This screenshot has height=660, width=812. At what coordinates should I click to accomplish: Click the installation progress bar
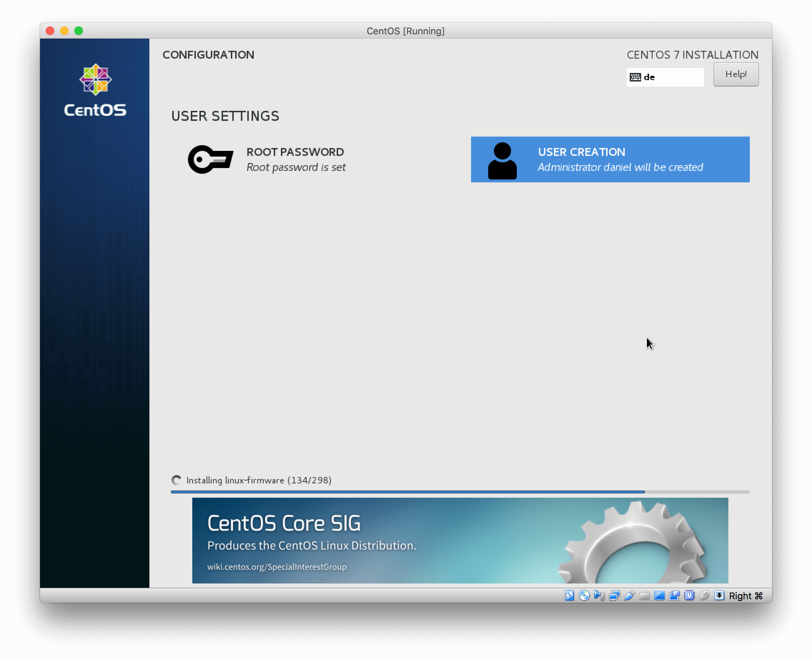pyautogui.click(x=460, y=492)
